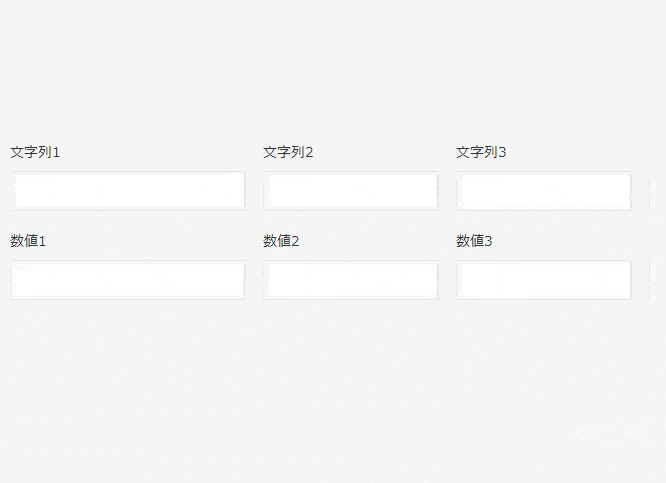666x483 pixels.
Task: Click the 数値1 label text
Action: (29, 241)
